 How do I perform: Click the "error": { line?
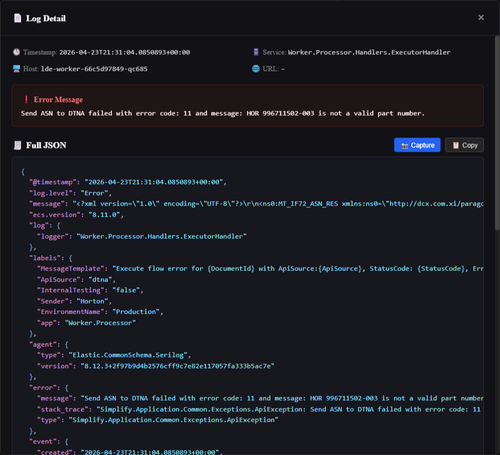coord(48,388)
